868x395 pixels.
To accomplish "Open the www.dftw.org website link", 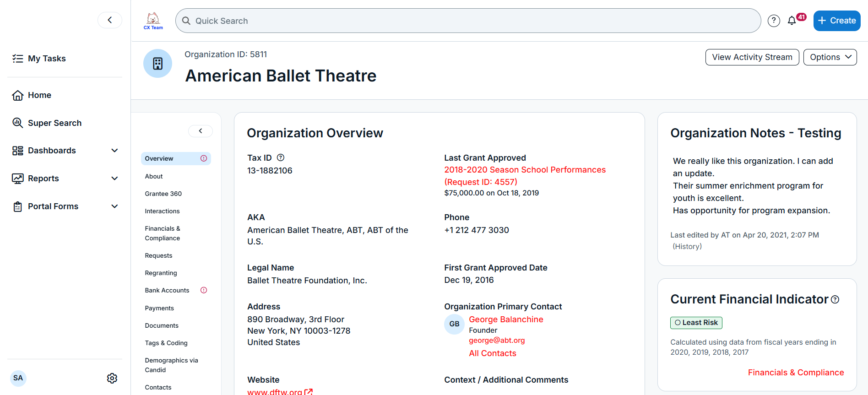I will click(280, 392).
